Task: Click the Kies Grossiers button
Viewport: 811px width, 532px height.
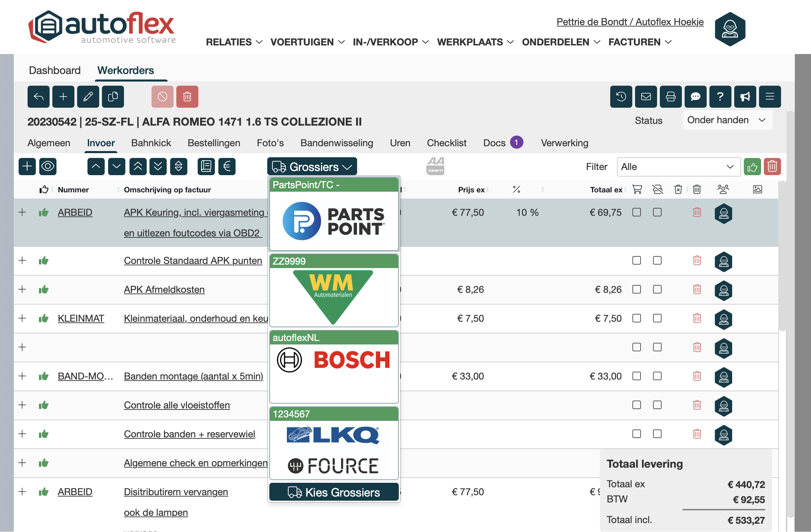Action: pos(334,492)
